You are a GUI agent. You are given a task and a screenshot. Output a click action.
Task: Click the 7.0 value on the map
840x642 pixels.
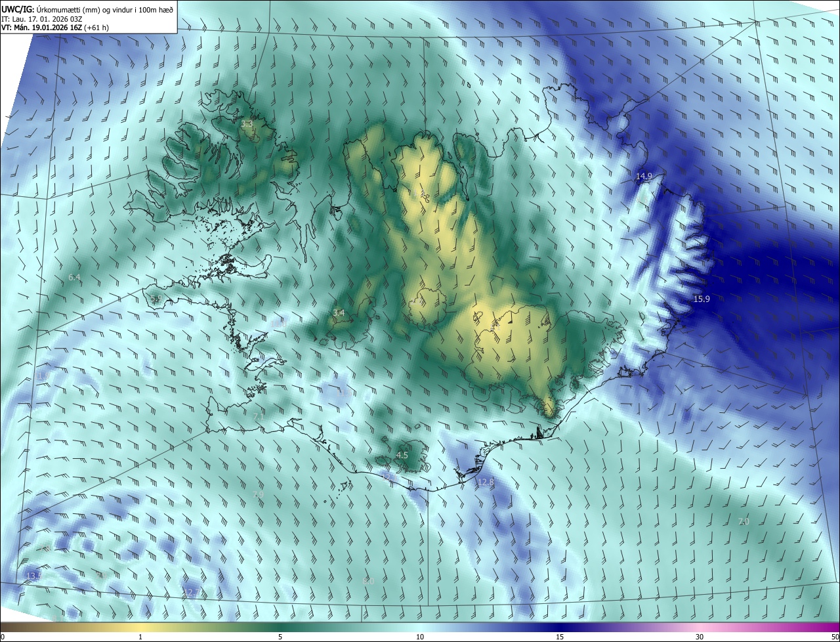coord(744,521)
